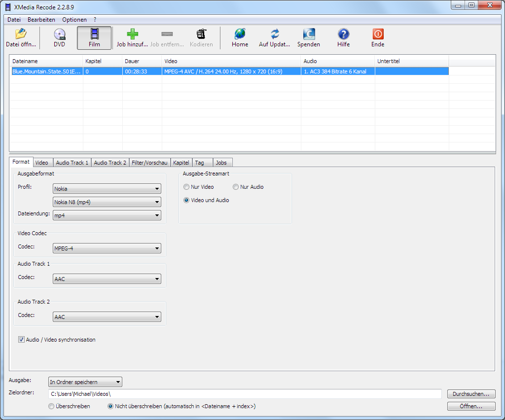Viewport: 505px width, 420px height.
Task: Select Nur Audio radio button
Action: pyautogui.click(x=235, y=187)
